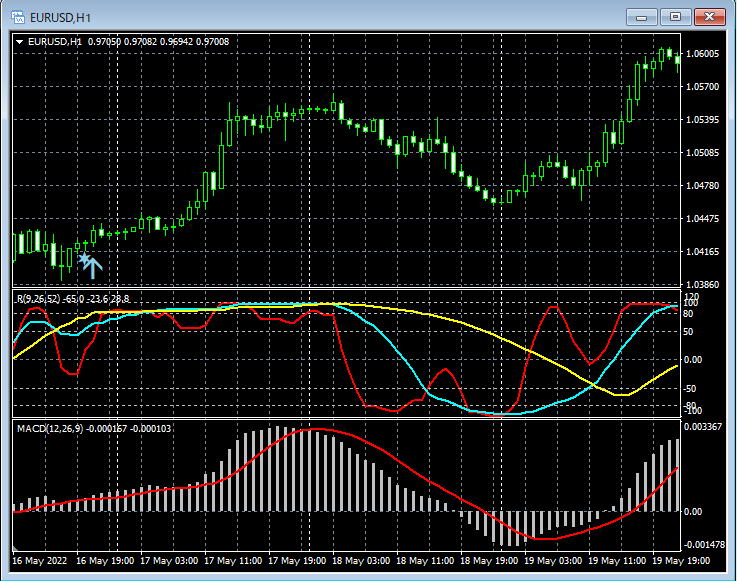The image size is (738, 581).
Task: Click the 18 May 19:00 time label
Action: tap(489, 561)
